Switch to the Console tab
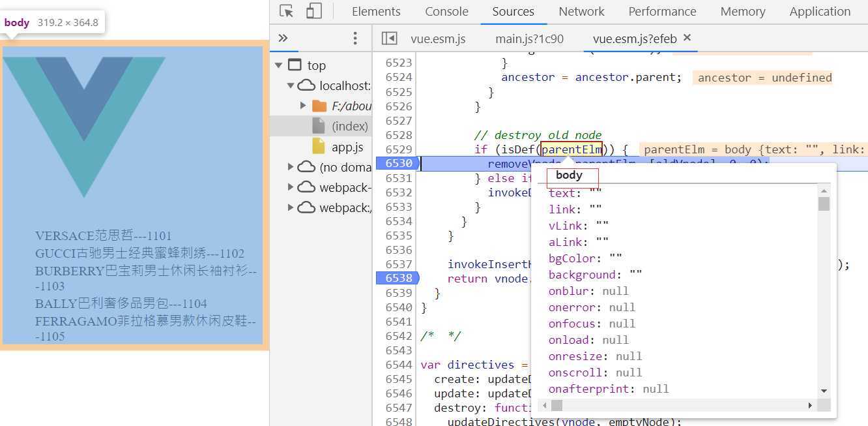 tap(446, 11)
